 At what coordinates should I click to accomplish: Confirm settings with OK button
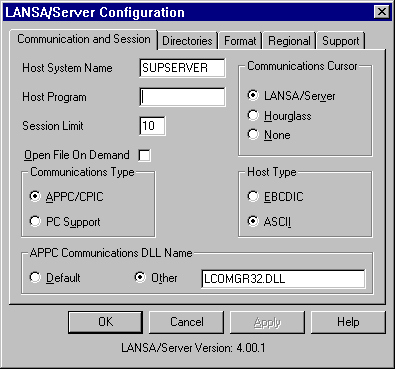coord(105,322)
